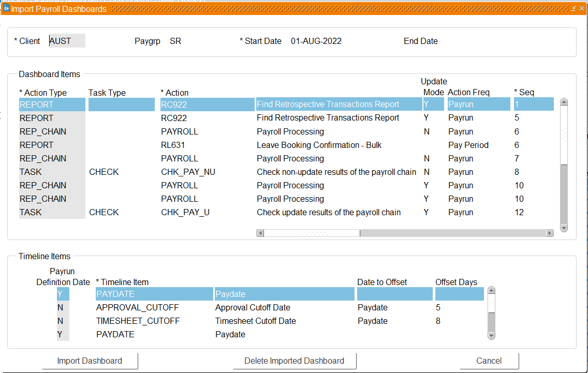The width and height of the screenshot is (588, 373).
Task: Click Timeline Items scroll down arrow
Action: (x=491, y=335)
